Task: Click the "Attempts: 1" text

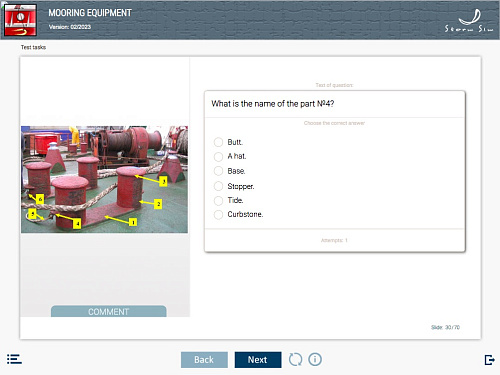Action: point(334,240)
